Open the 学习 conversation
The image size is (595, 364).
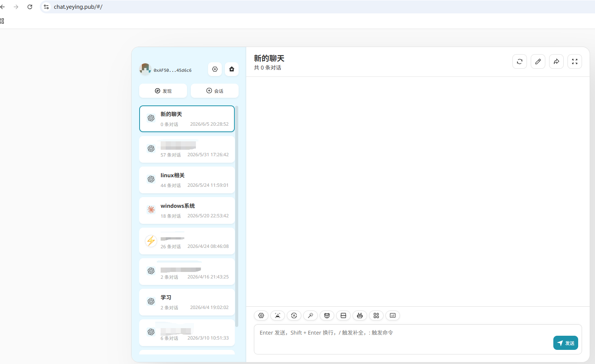187,302
